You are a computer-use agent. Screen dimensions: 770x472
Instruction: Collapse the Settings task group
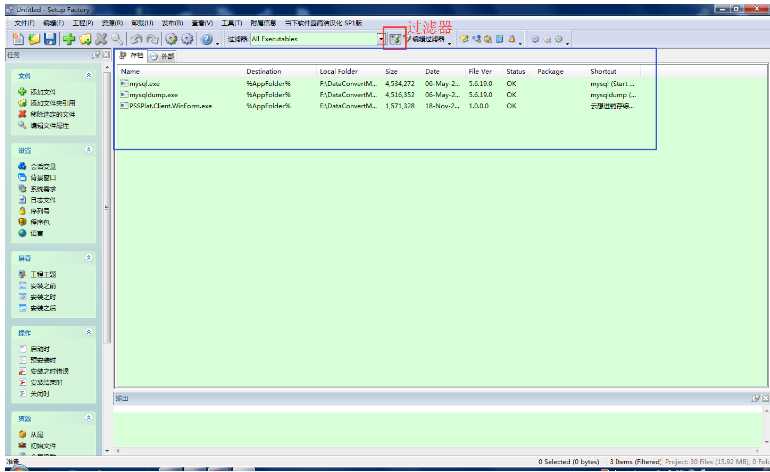pyautogui.click(x=89, y=149)
